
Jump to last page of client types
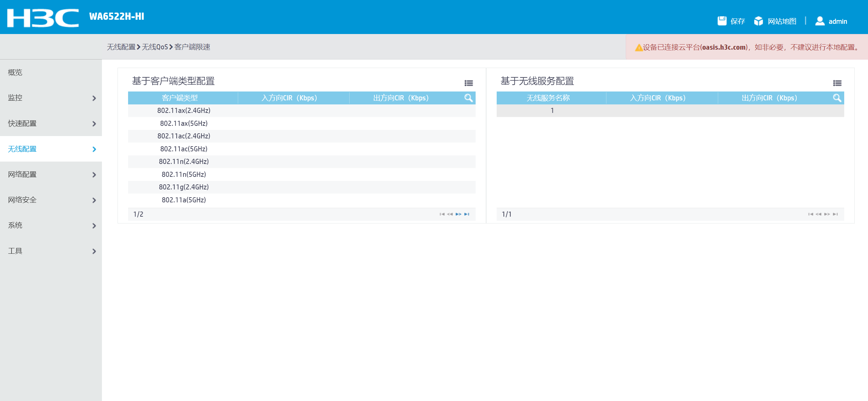(467, 214)
